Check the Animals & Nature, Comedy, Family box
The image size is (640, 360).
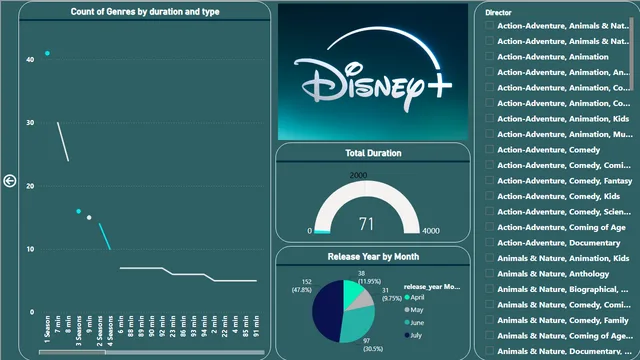click(x=489, y=320)
